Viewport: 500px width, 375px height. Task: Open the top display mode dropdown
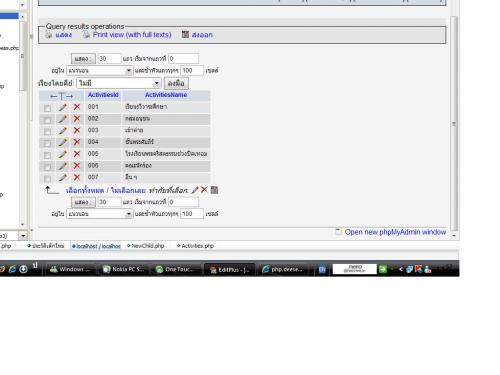click(x=100, y=71)
